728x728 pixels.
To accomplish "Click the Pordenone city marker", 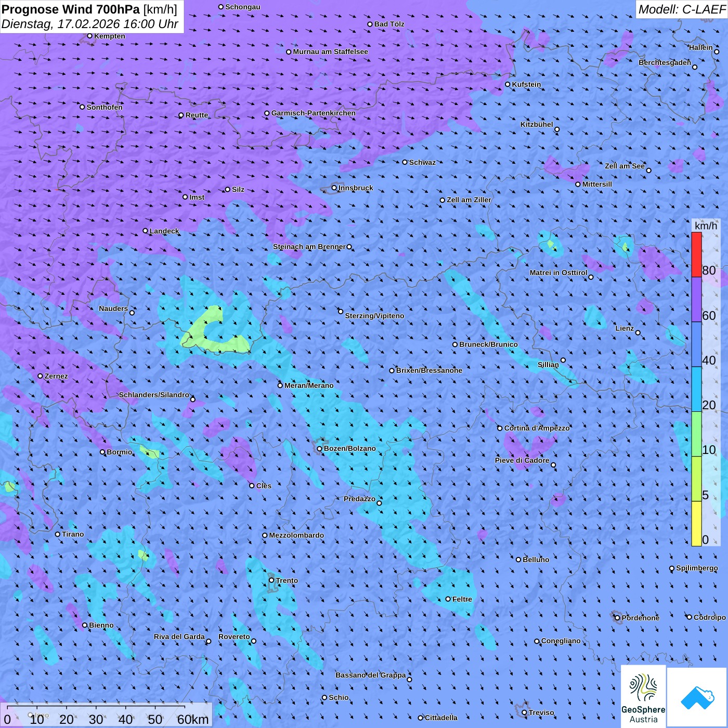I will 617,618.
